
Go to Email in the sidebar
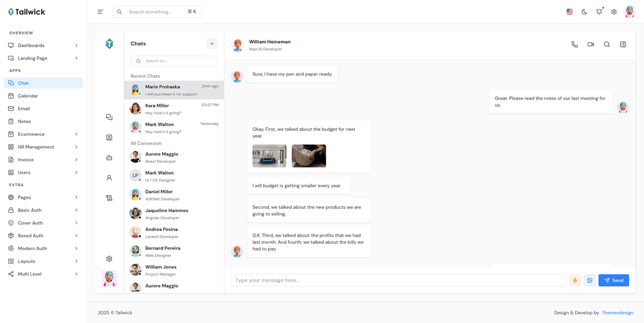pyautogui.click(x=24, y=109)
